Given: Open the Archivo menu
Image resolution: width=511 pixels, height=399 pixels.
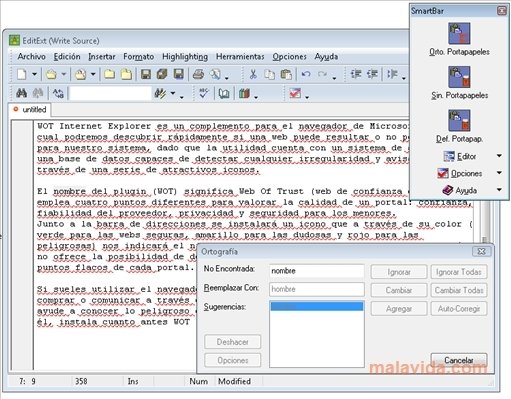Looking at the screenshot, I should (x=31, y=57).
